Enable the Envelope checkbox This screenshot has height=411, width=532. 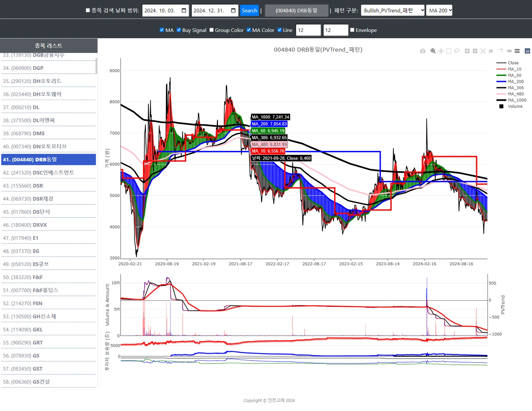tap(352, 30)
